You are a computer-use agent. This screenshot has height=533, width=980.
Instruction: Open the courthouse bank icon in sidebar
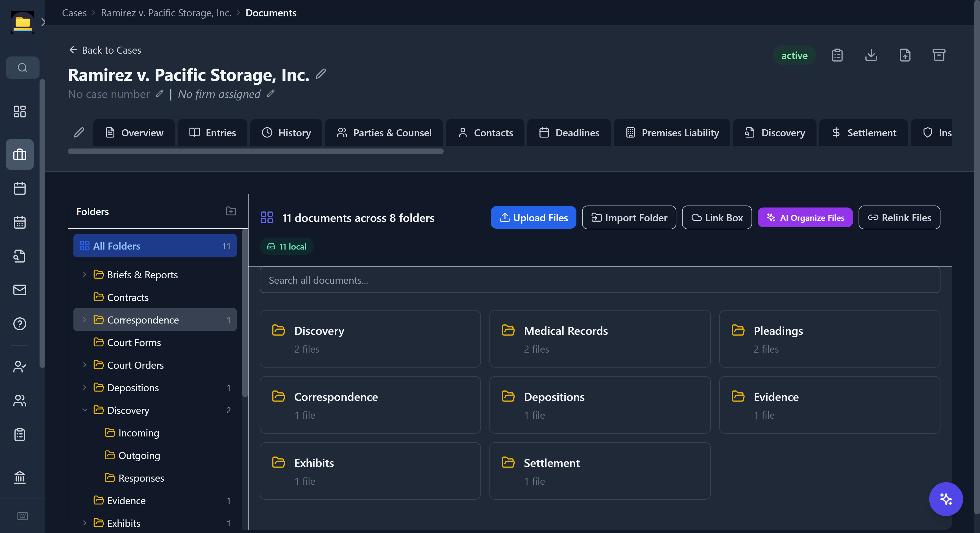pyautogui.click(x=20, y=477)
